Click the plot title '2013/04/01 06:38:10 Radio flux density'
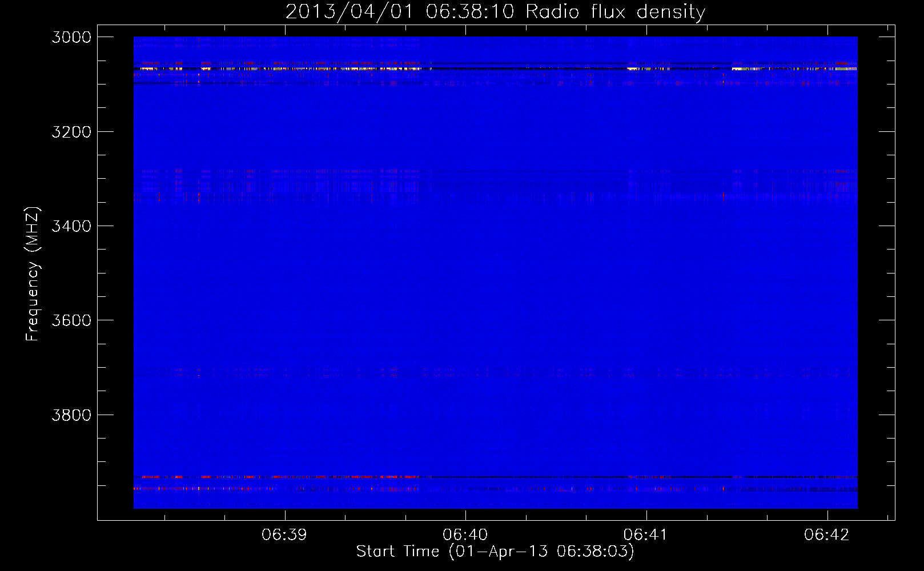The width and height of the screenshot is (924, 571). coord(495,12)
